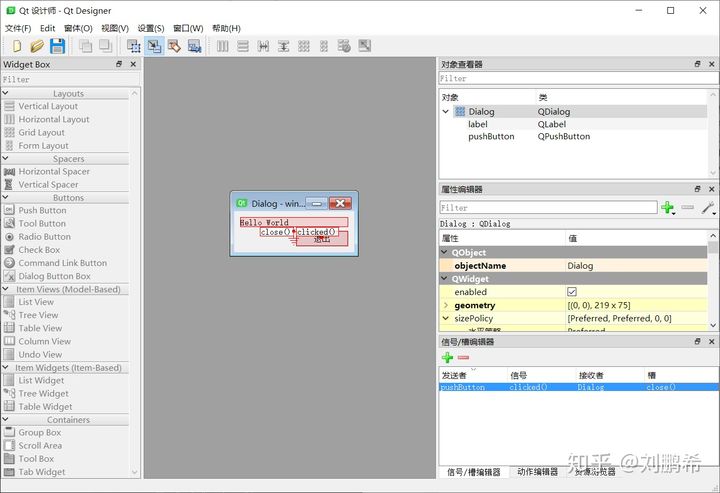This screenshot has height=493, width=720.
Task: Close the Widget Box panel
Action: (x=133, y=64)
